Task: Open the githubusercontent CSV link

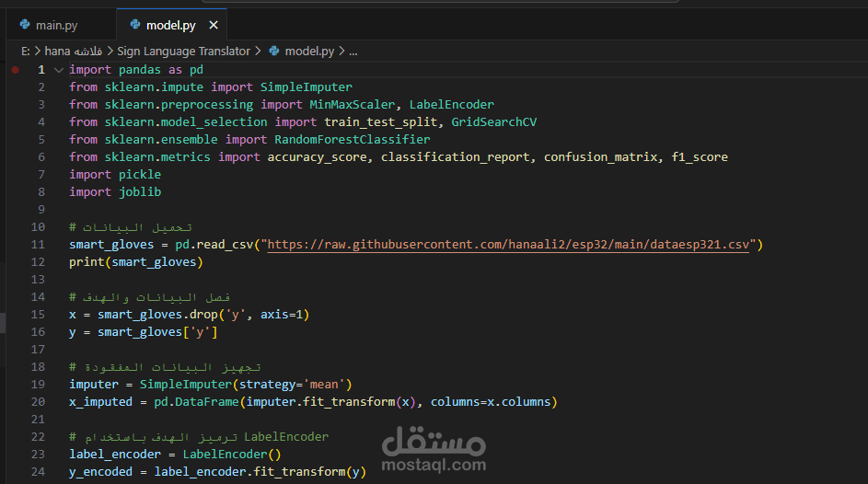Action: pos(508,245)
